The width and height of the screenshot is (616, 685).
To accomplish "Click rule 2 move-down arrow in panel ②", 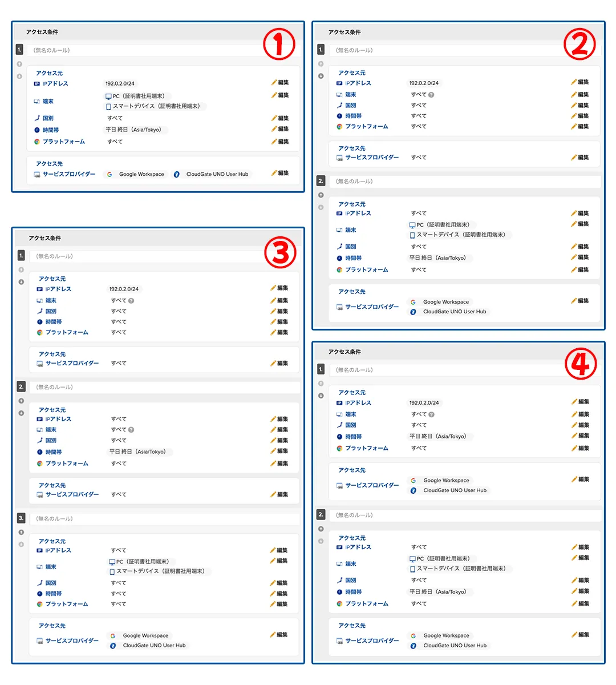I will coord(321,207).
